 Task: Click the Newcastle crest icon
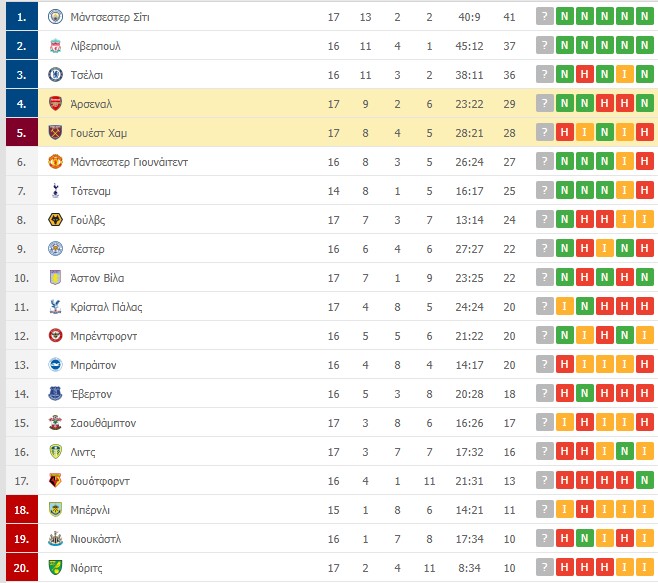[x=55, y=539]
